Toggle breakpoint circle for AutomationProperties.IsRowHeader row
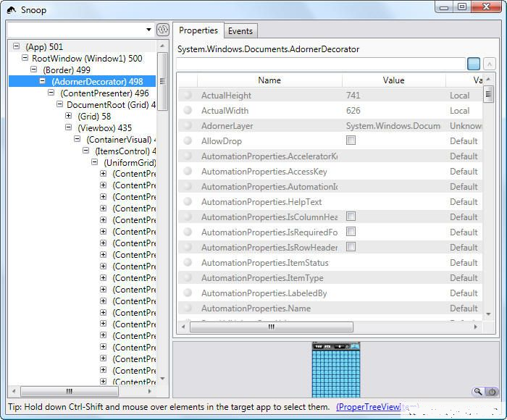The height and width of the screenshot is (420, 507). click(x=188, y=247)
